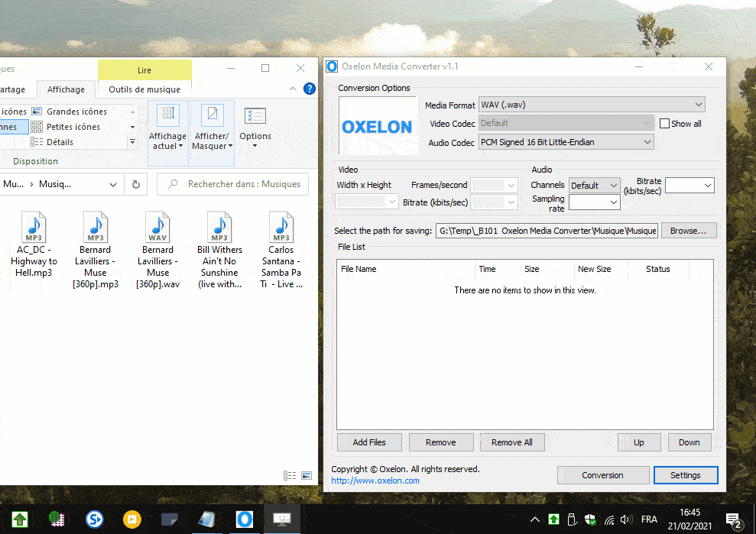Screen dimensions: 756x534
Task: Open the notification center icon
Action: (734, 520)
